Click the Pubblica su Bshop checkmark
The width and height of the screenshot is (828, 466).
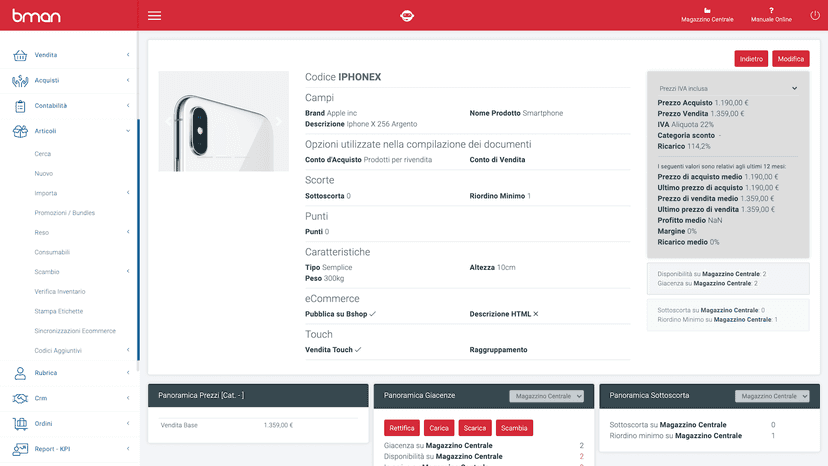(373, 314)
